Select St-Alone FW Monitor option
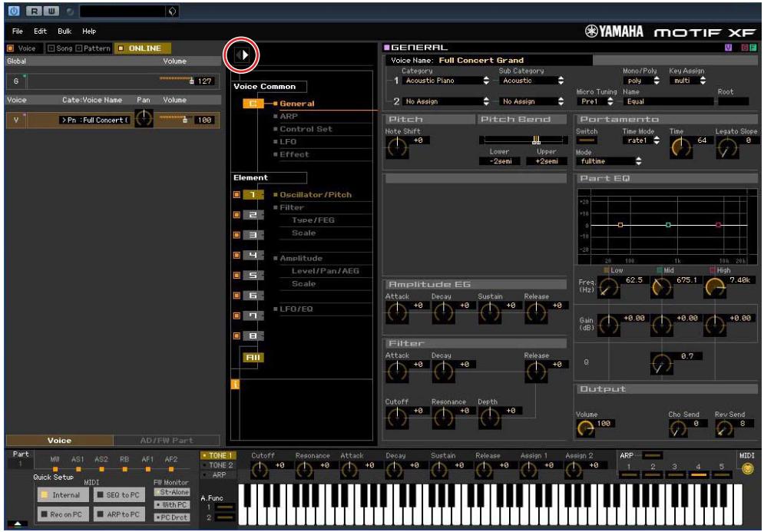The height and width of the screenshot is (532, 764). click(x=171, y=493)
